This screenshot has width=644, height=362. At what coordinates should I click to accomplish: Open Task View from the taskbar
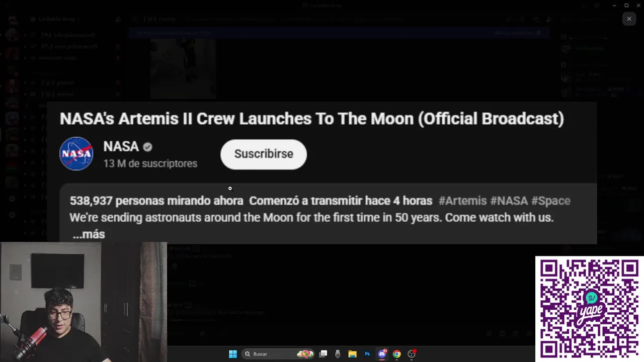[324, 354]
